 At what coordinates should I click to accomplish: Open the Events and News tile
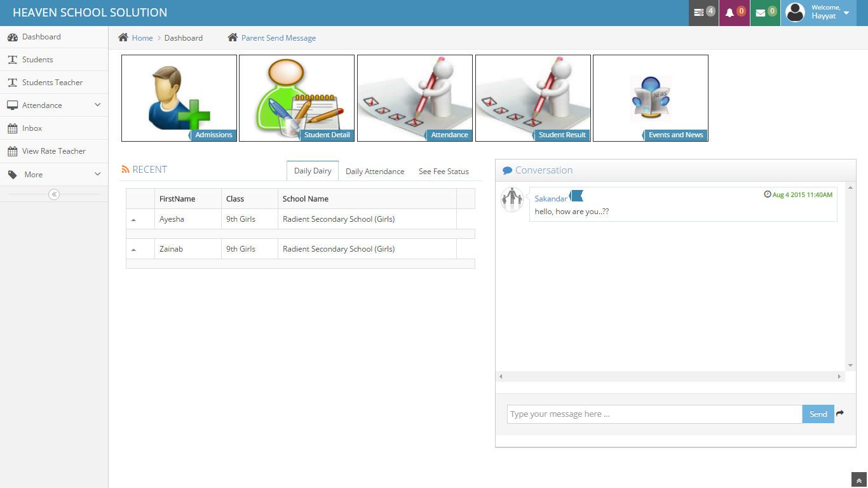tap(650, 98)
